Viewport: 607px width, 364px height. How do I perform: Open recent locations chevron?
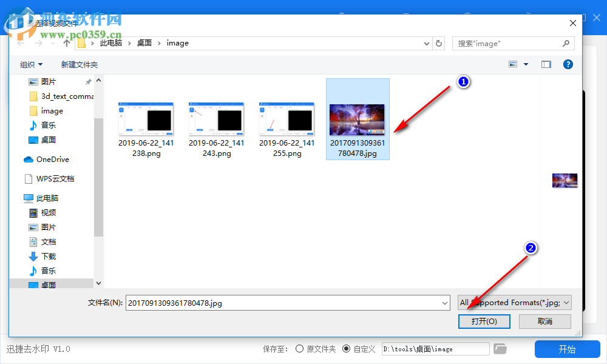tap(53, 43)
